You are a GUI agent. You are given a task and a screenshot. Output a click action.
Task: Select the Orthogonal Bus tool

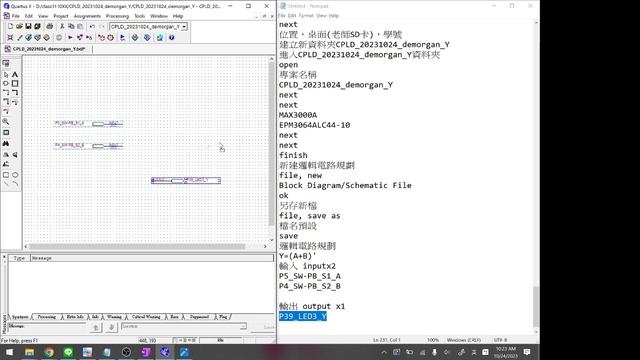(15, 93)
